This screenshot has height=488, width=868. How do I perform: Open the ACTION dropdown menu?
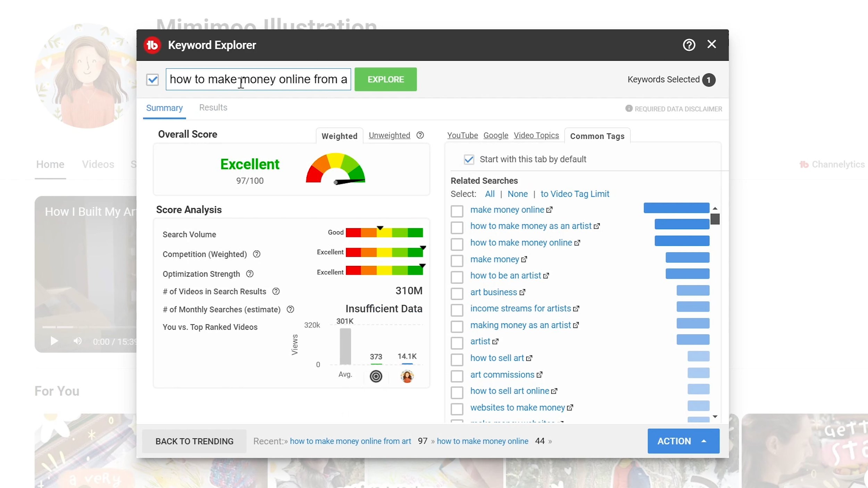coord(683,441)
